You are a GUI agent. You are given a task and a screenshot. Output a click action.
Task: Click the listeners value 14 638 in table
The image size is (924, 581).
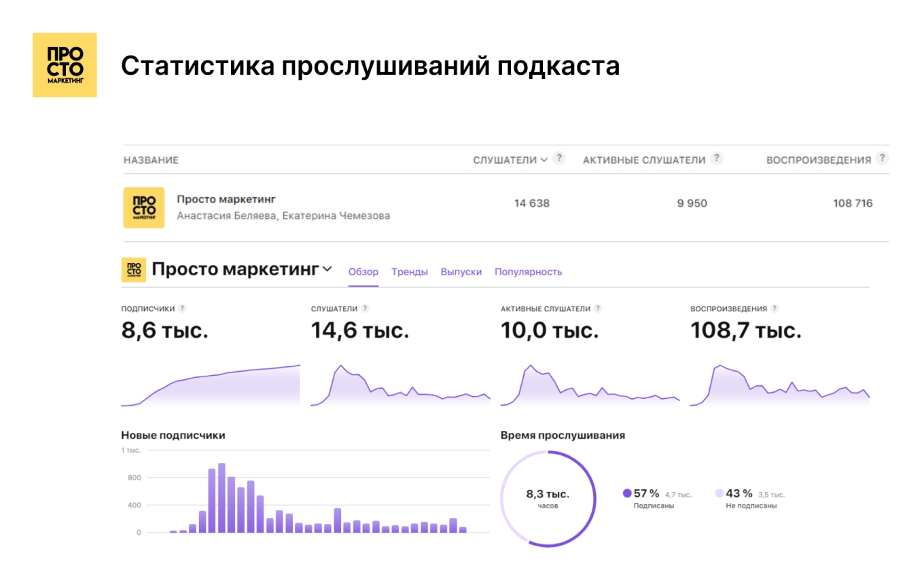532,203
